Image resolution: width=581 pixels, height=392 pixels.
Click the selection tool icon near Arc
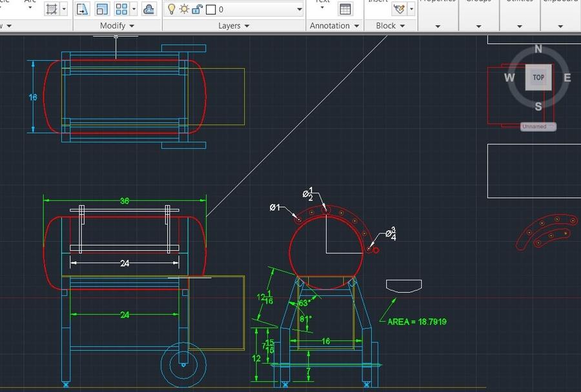coord(52,8)
